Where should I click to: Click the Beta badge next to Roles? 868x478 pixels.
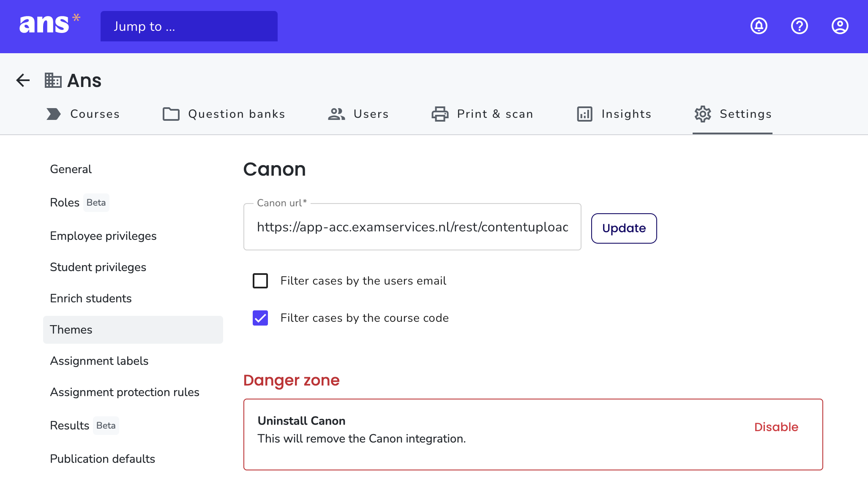click(x=96, y=203)
